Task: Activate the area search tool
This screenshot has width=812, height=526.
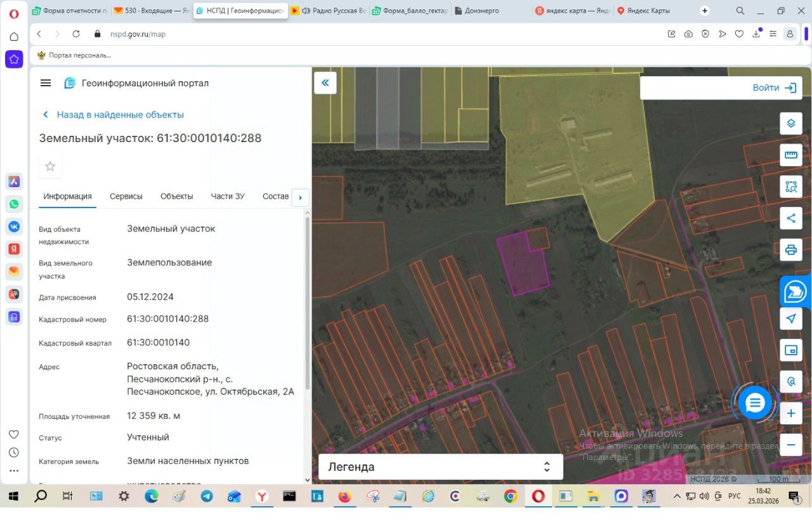Action: click(x=790, y=187)
